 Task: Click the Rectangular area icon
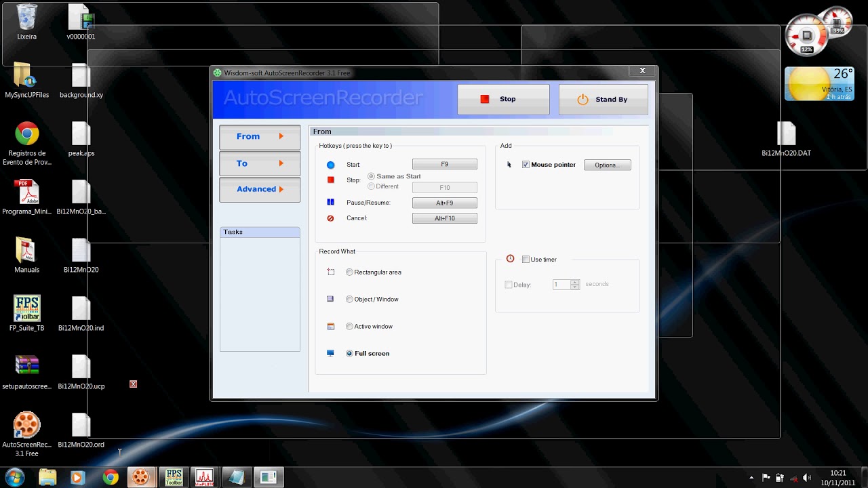click(331, 272)
